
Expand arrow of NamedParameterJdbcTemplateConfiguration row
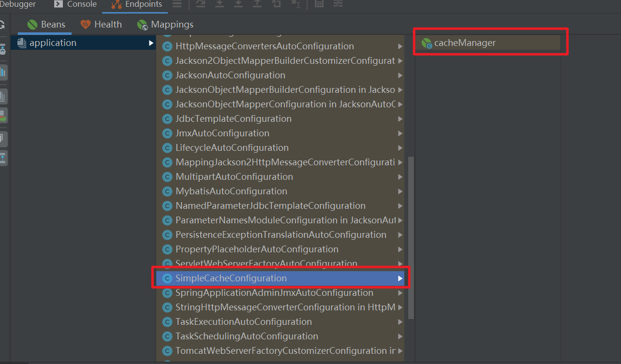400,206
